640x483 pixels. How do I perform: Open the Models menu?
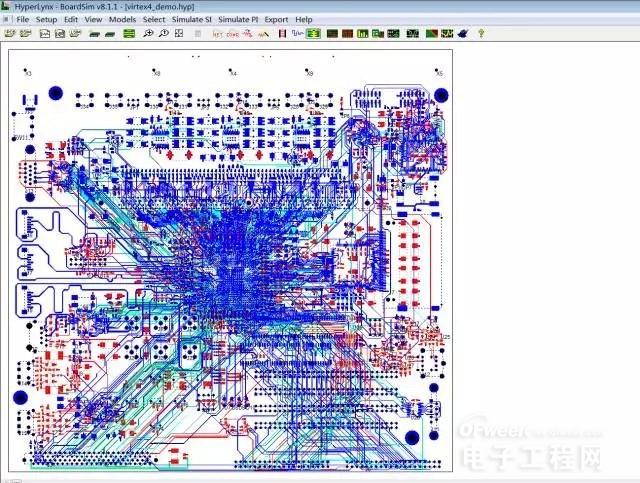[x=122, y=19]
